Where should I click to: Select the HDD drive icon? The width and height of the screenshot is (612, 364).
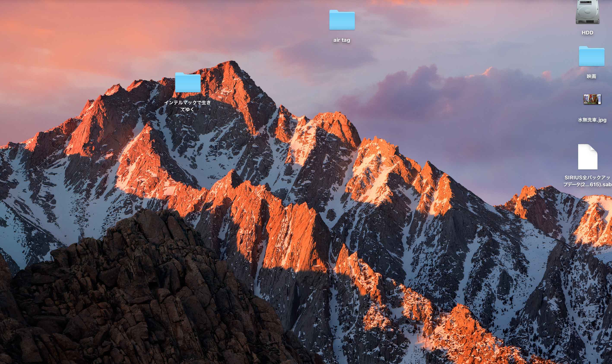point(587,12)
